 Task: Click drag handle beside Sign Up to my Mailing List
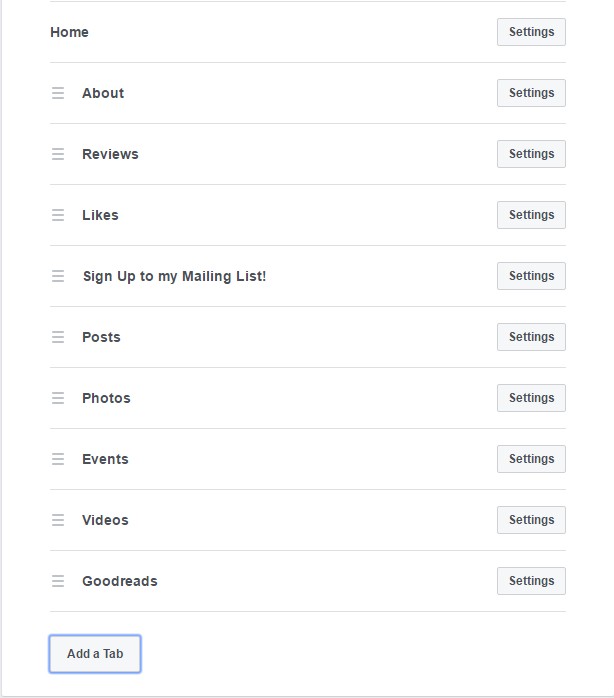[58, 276]
